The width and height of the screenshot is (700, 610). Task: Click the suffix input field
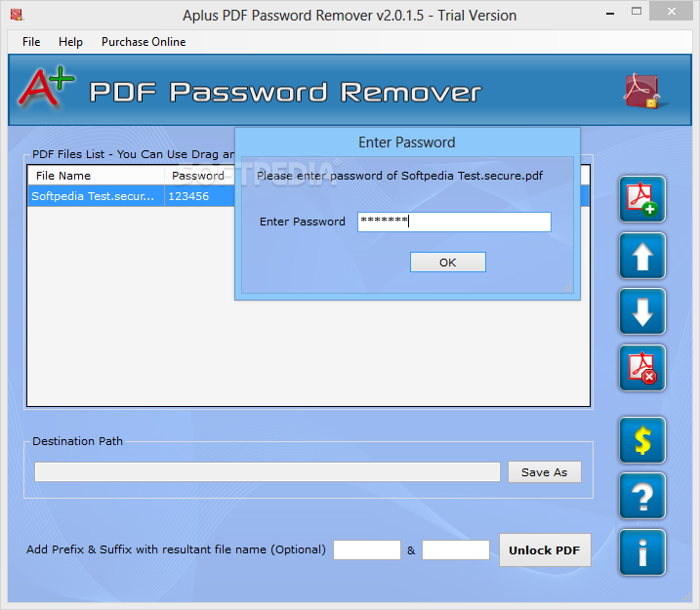[456, 549]
